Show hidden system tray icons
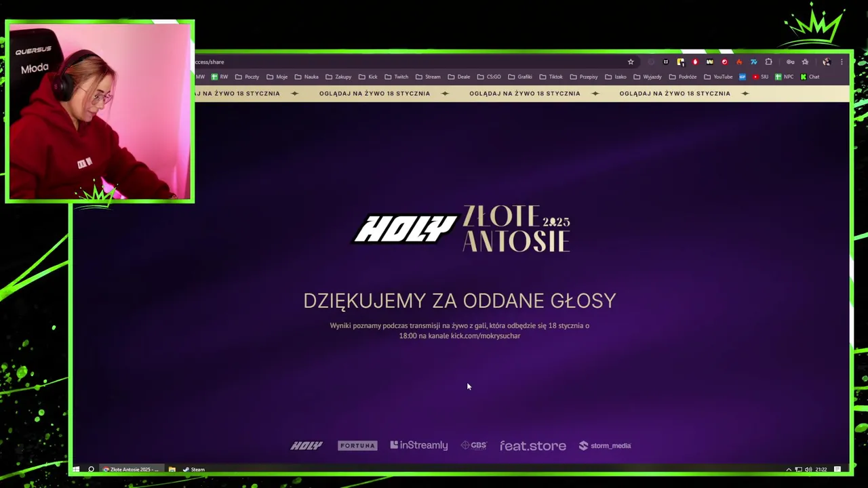Viewport: 868px width, 488px height. click(x=789, y=469)
